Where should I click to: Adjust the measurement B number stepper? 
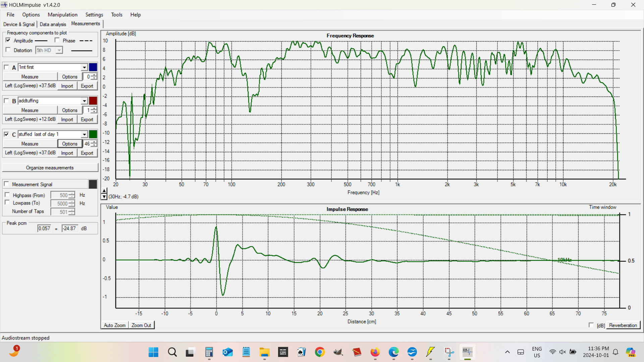tap(94, 110)
